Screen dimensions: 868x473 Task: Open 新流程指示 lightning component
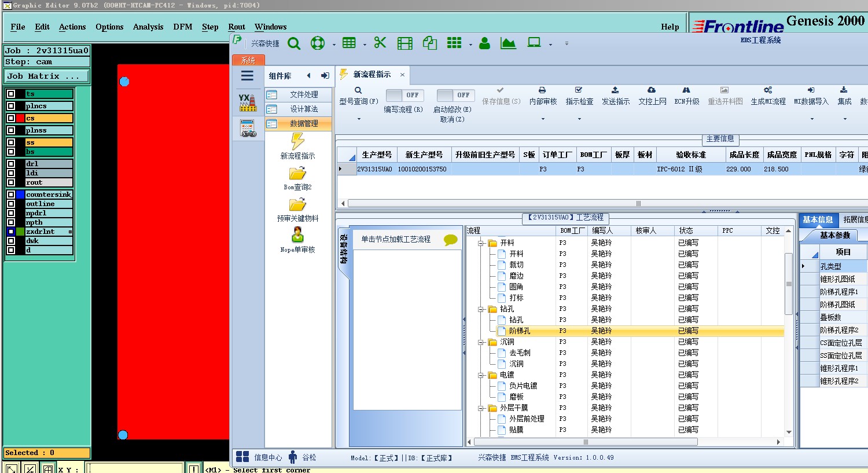pyautogui.click(x=297, y=146)
